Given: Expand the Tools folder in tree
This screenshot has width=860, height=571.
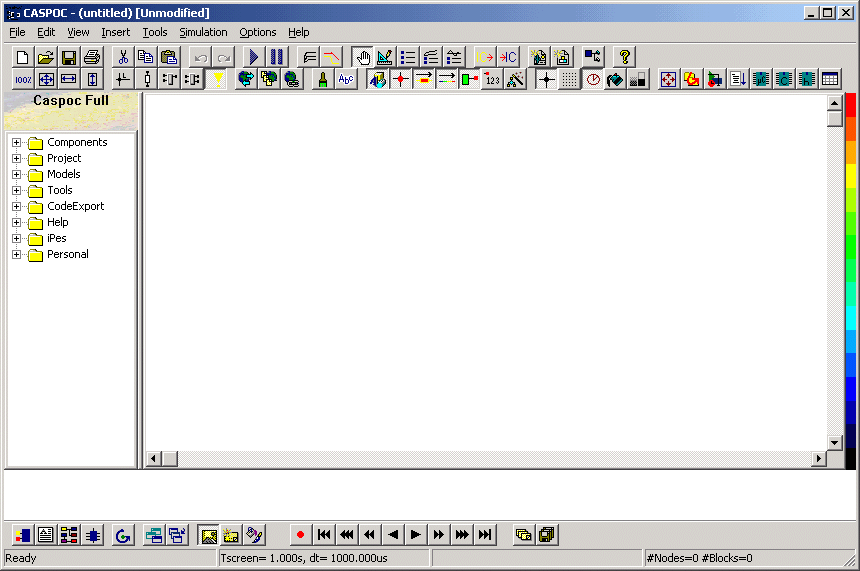Looking at the screenshot, I should point(16,190).
